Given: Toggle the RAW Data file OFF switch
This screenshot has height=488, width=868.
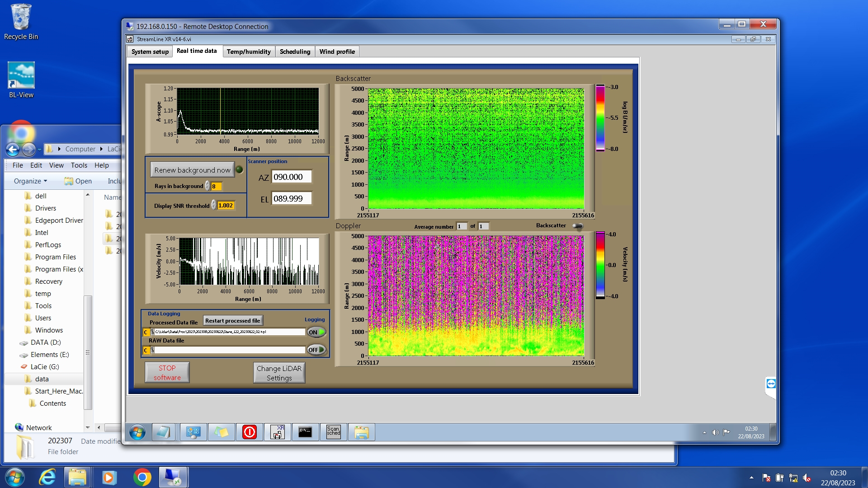Looking at the screenshot, I should 316,350.
